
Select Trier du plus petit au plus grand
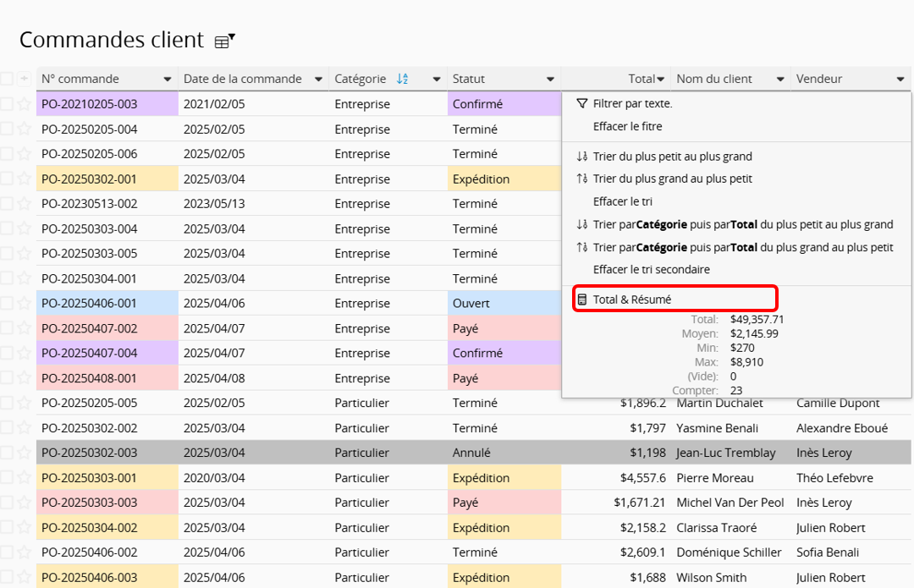[672, 157]
